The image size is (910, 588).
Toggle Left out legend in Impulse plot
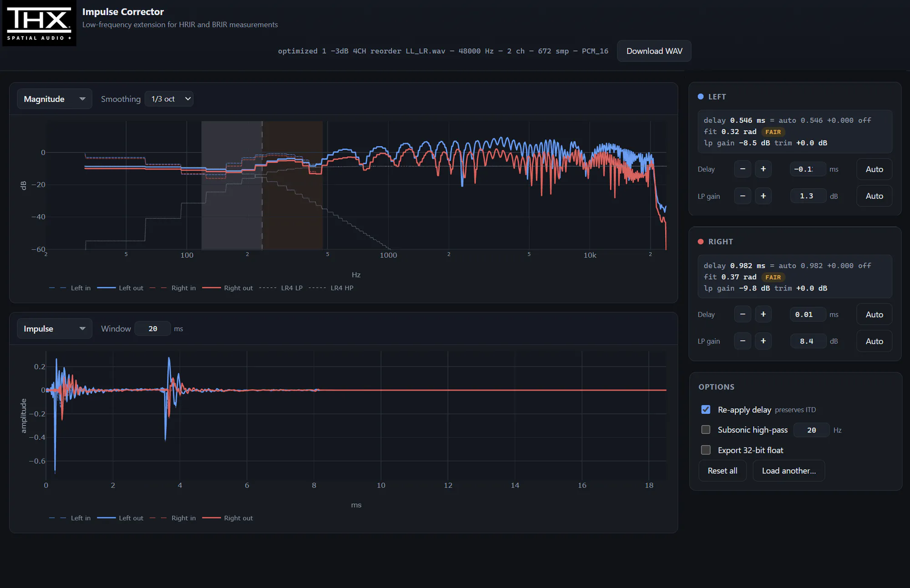pos(120,518)
